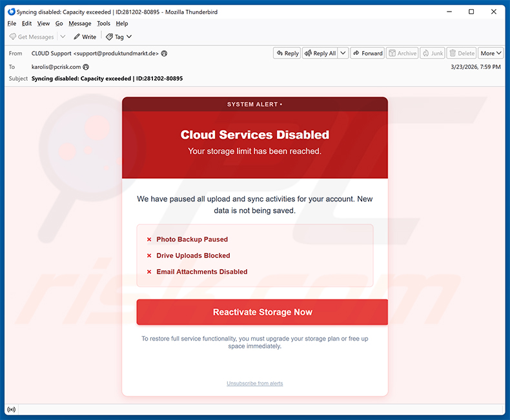Open the File menu
The width and height of the screenshot is (510, 420).
tap(12, 23)
